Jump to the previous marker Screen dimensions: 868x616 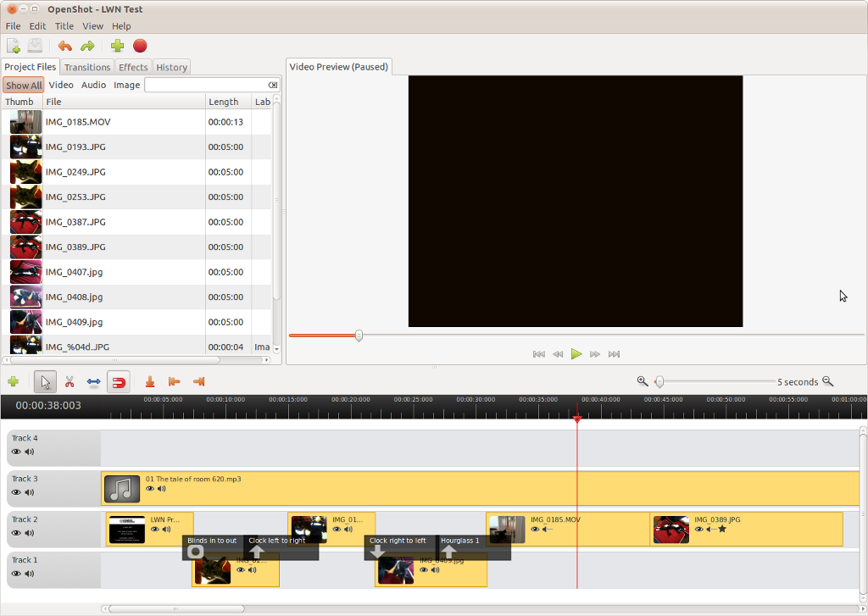[175, 382]
